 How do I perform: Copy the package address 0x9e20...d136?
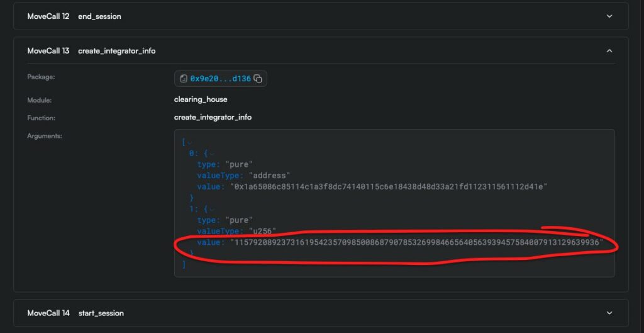tap(258, 79)
